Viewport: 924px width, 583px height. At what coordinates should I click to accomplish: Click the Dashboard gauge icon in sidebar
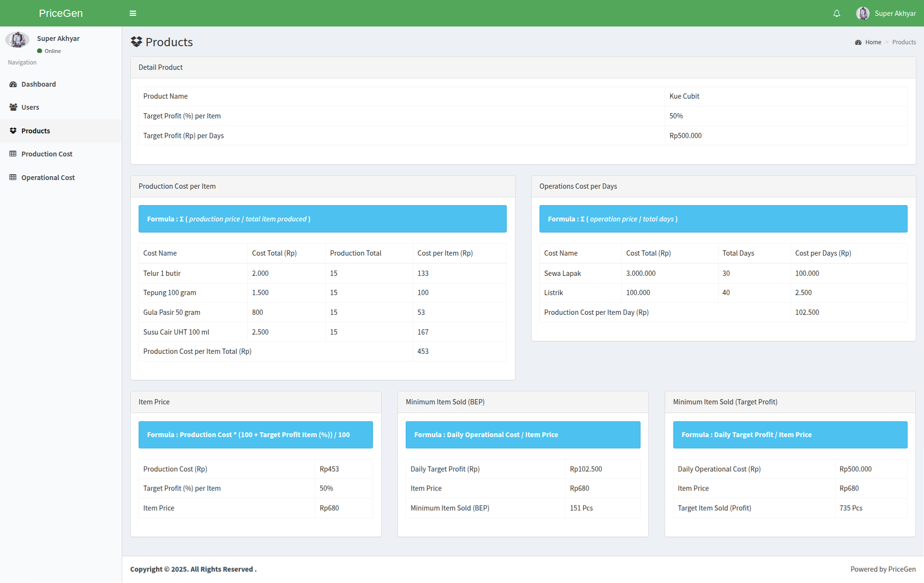tap(13, 84)
